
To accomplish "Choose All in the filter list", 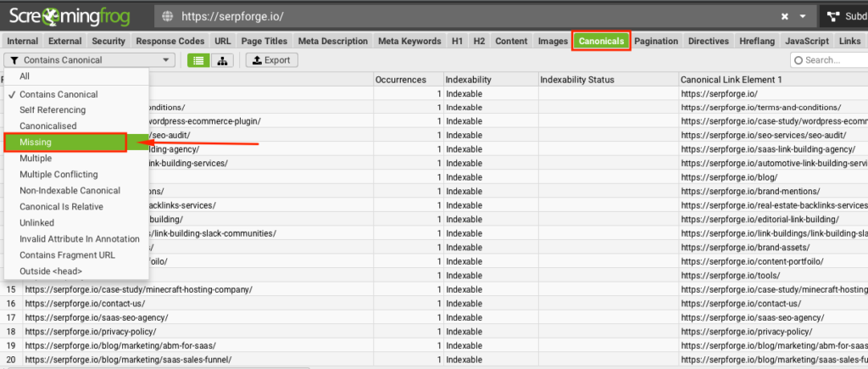I will (76, 76).
